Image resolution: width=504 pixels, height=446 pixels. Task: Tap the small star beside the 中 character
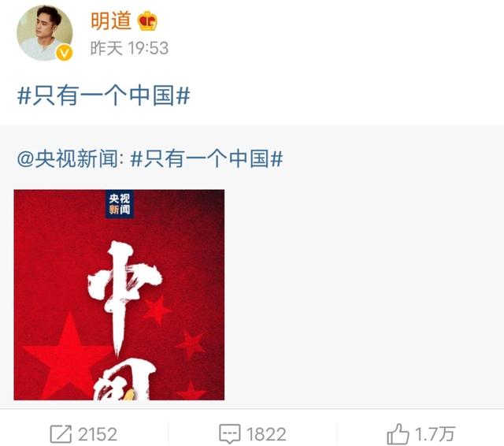pos(157,310)
